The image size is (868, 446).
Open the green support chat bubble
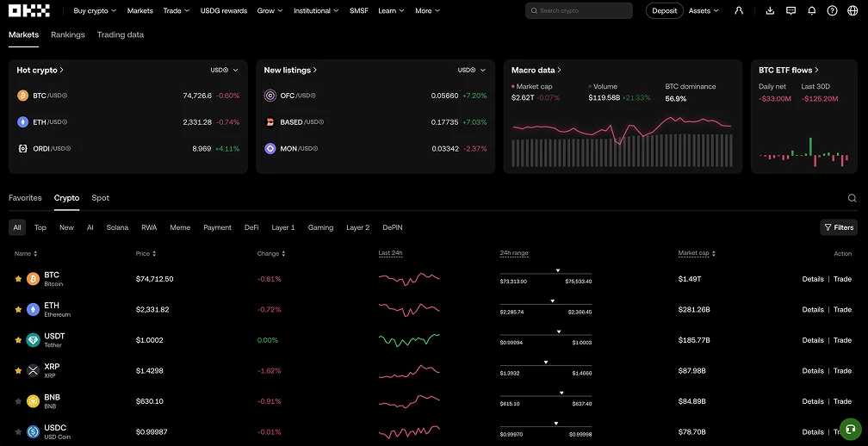[x=851, y=430]
